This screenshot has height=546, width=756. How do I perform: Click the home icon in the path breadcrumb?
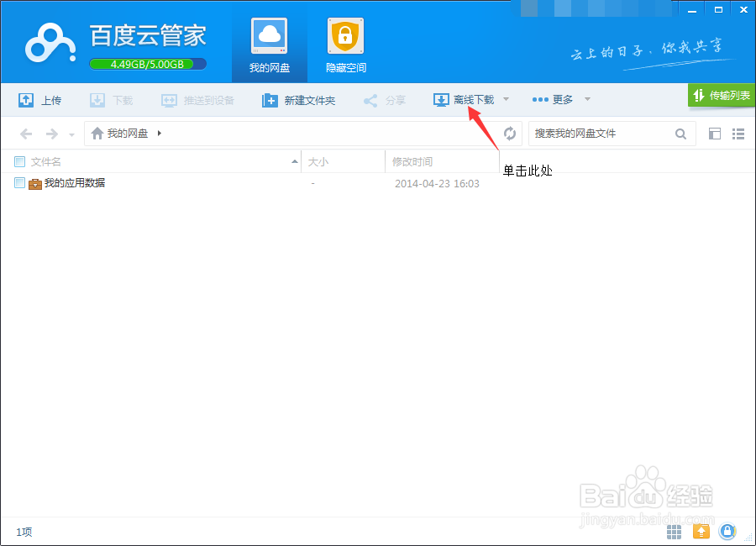97,133
